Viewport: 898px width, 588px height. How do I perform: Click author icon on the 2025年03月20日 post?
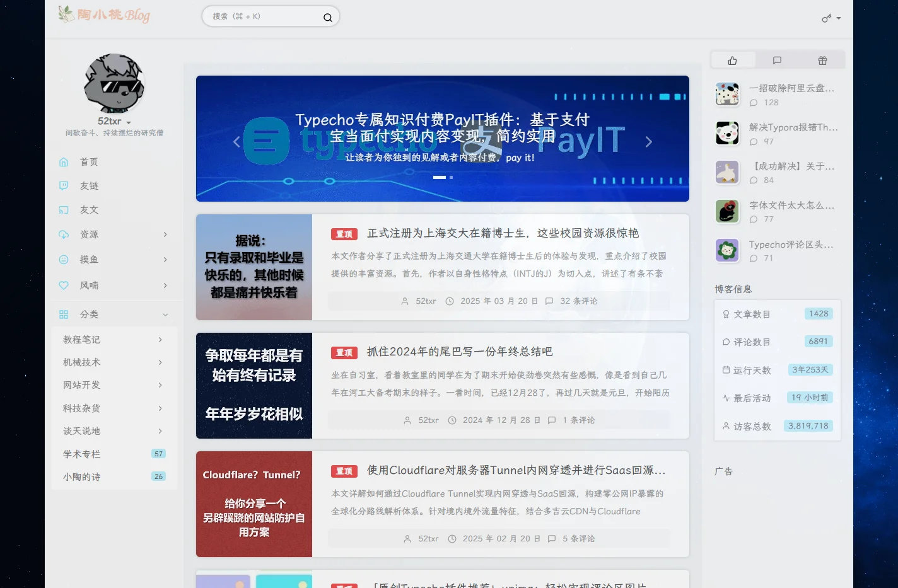coord(405,301)
